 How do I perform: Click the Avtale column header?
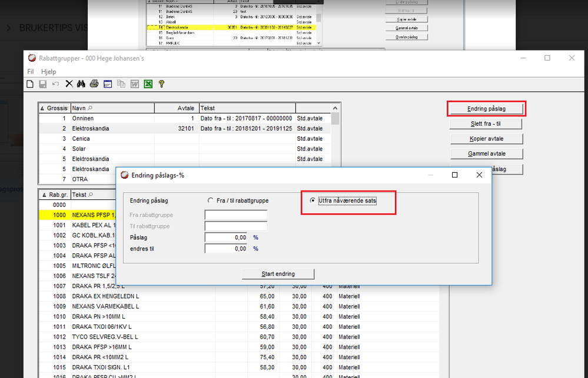point(177,108)
